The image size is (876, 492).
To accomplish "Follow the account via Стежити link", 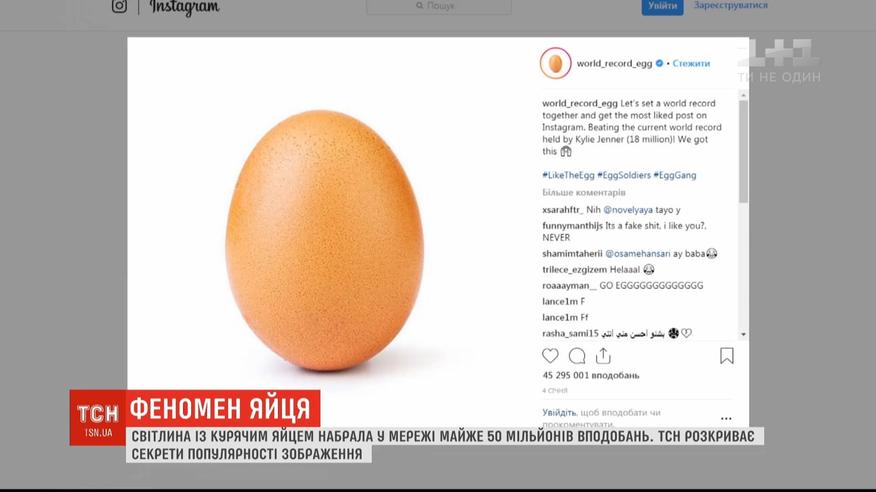I will click(x=691, y=63).
